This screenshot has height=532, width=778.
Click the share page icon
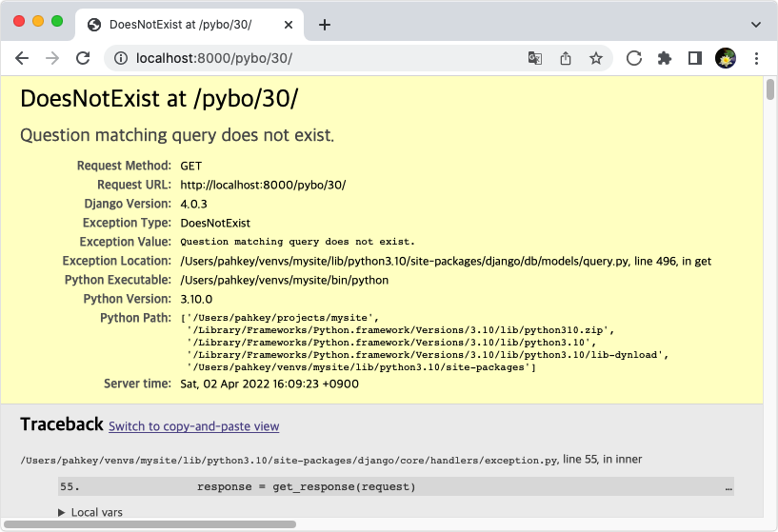pyautogui.click(x=566, y=58)
